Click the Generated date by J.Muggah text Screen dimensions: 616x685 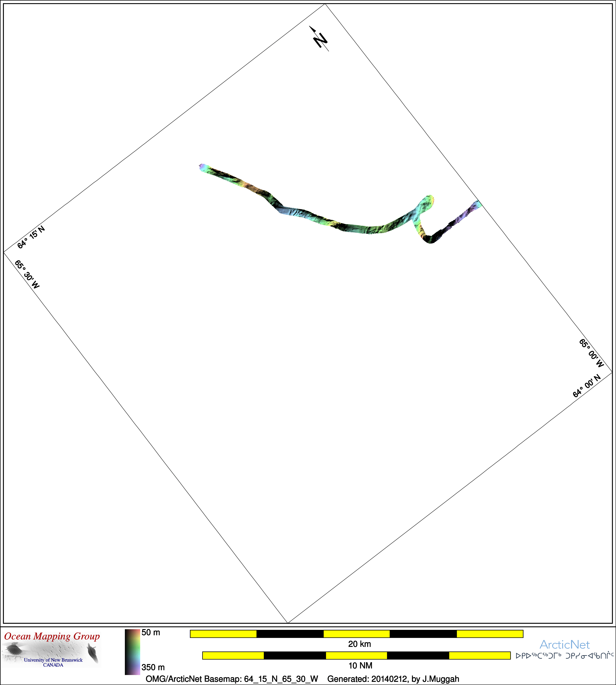point(393,679)
